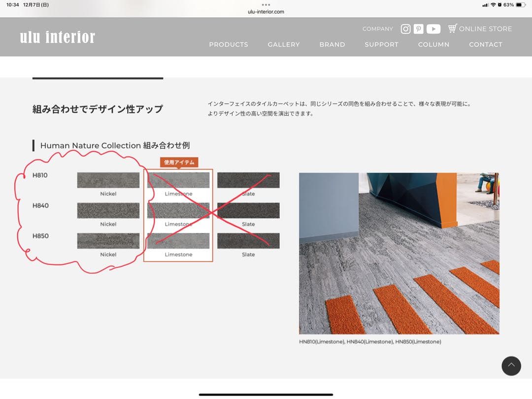Go to the COLUMN page
This screenshot has height=399, width=532.
[433, 44]
